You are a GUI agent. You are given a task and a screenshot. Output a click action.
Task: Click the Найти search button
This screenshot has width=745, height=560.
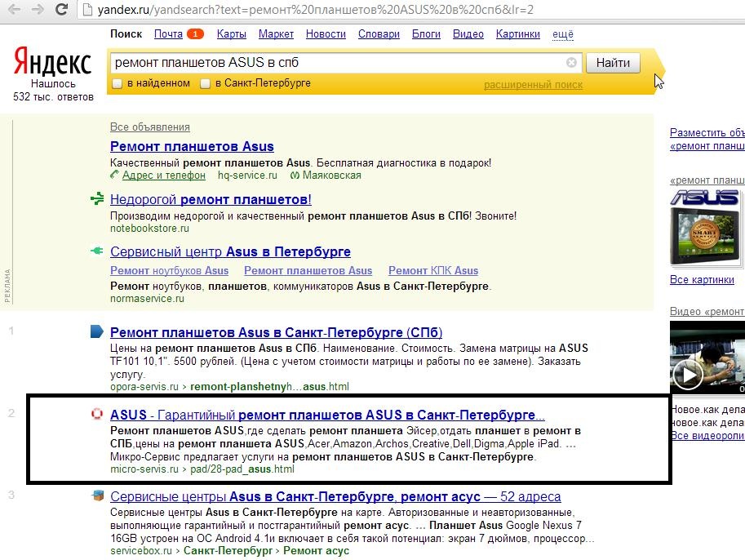click(613, 63)
